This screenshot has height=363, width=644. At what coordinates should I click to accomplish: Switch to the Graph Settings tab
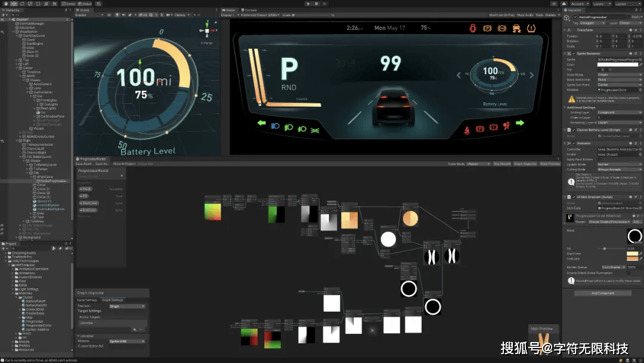click(113, 300)
